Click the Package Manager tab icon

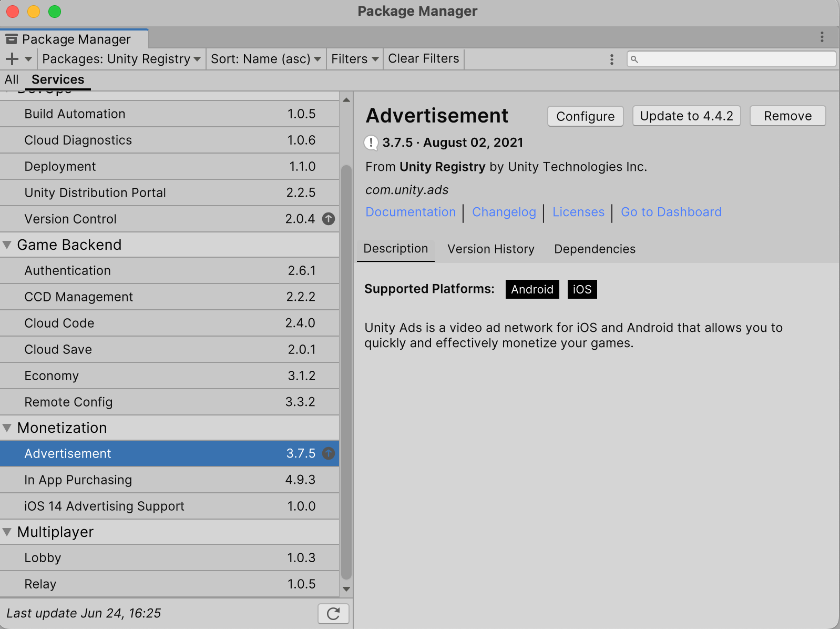pyautogui.click(x=12, y=39)
